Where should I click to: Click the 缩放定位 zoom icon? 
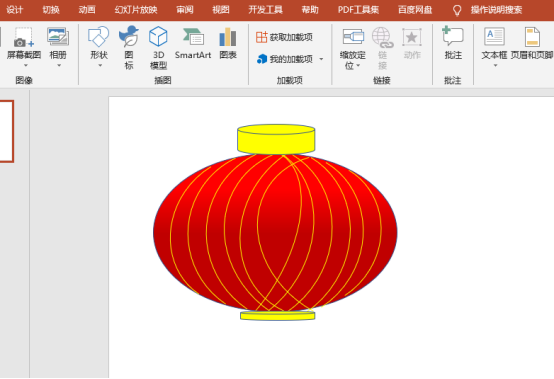[353, 37]
